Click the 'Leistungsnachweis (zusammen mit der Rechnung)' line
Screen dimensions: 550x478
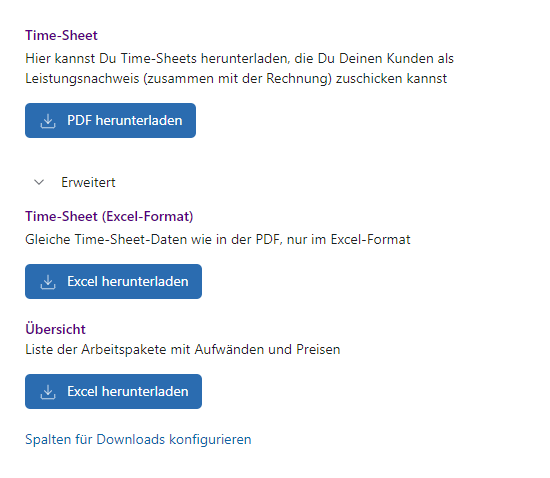179,79
